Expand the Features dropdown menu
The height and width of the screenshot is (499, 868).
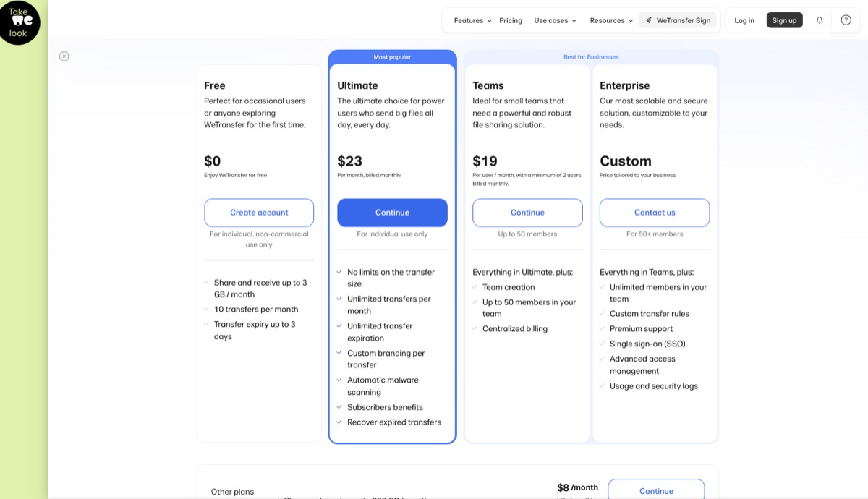(472, 20)
